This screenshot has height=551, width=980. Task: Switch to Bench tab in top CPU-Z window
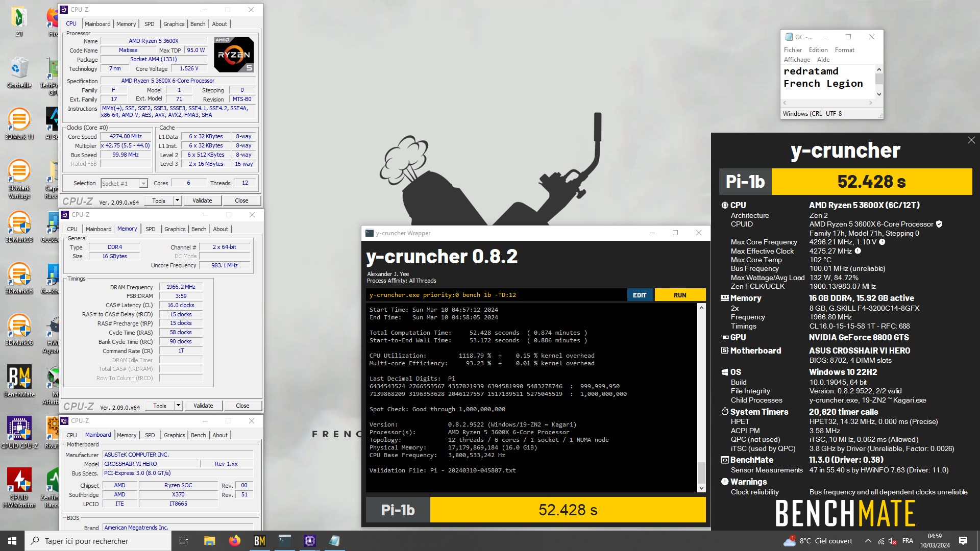click(198, 24)
